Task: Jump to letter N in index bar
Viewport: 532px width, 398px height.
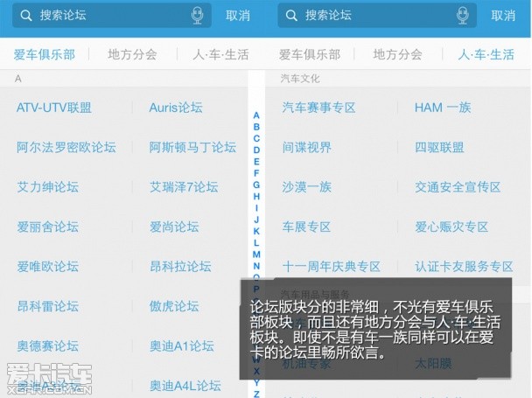Action: click(x=256, y=266)
